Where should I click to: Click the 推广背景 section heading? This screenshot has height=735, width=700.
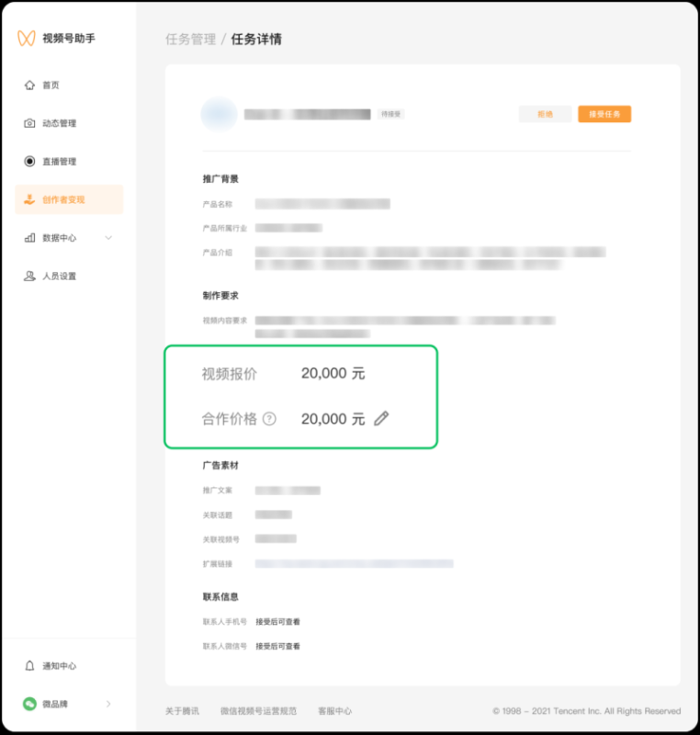[220, 178]
